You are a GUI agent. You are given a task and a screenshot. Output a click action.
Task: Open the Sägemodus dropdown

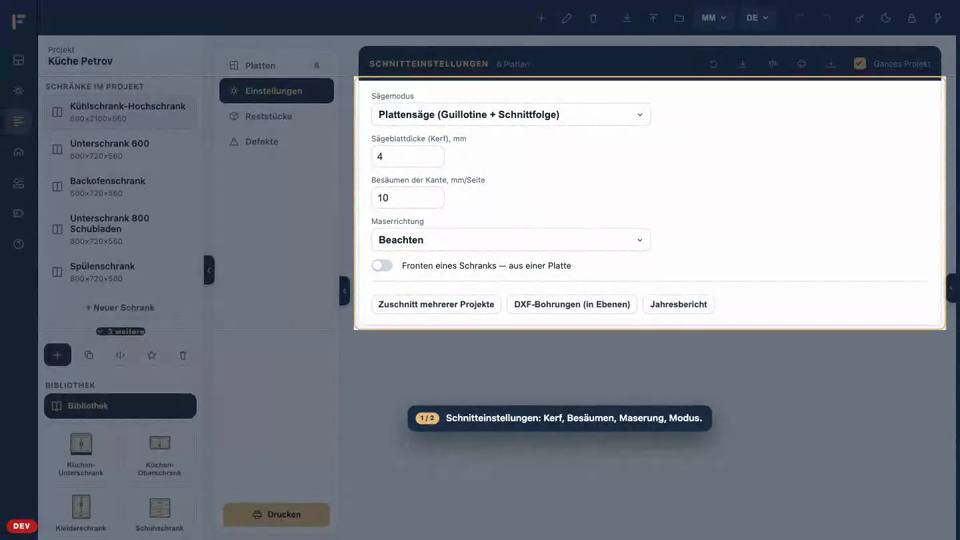pos(511,114)
